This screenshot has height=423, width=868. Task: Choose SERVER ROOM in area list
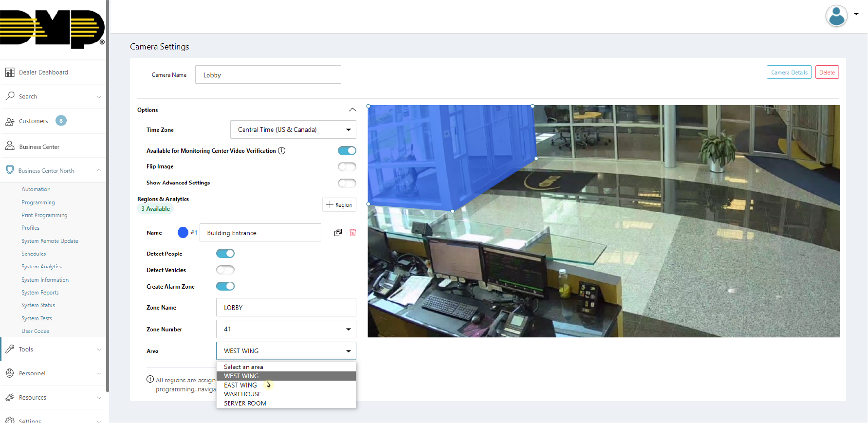click(245, 403)
